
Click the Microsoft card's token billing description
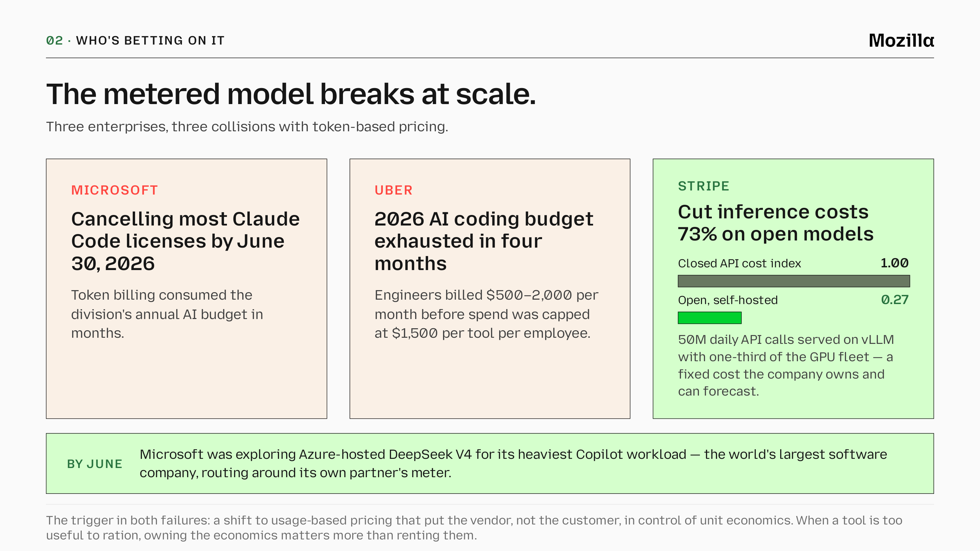click(167, 314)
